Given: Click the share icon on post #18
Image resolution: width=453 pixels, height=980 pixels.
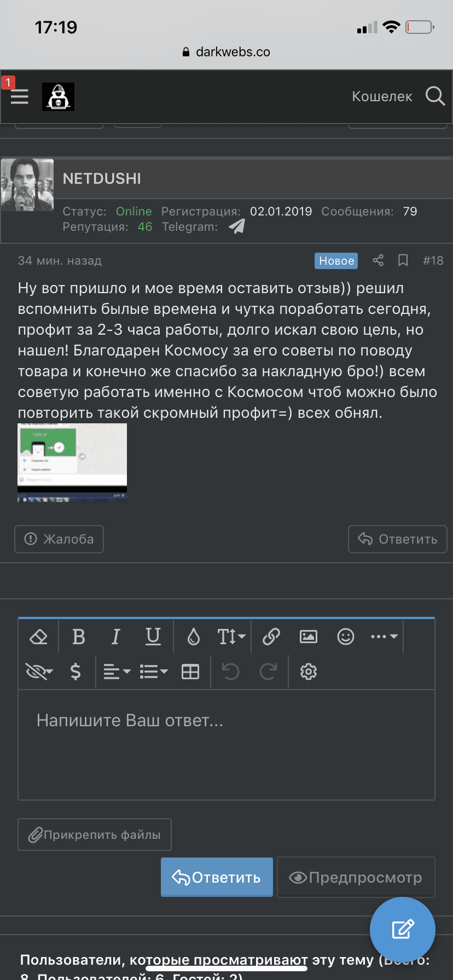Looking at the screenshot, I should [x=378, y=260].
